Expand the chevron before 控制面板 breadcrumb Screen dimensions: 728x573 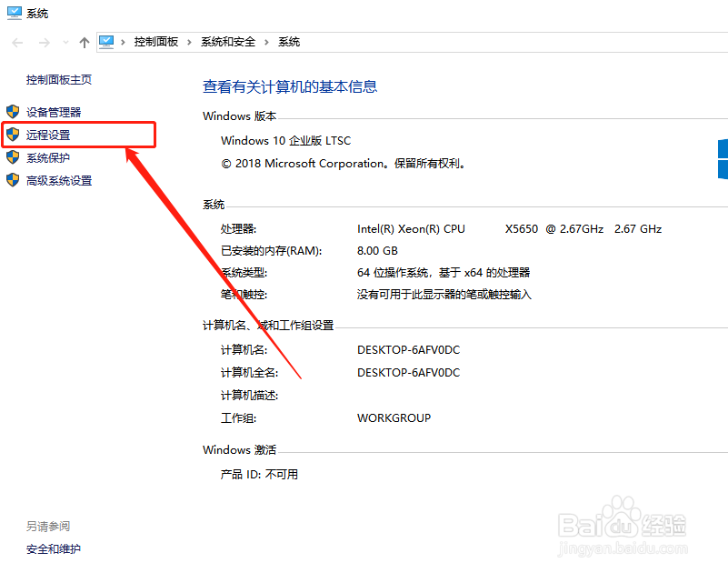pyautogui.click(x=123, y=42)
